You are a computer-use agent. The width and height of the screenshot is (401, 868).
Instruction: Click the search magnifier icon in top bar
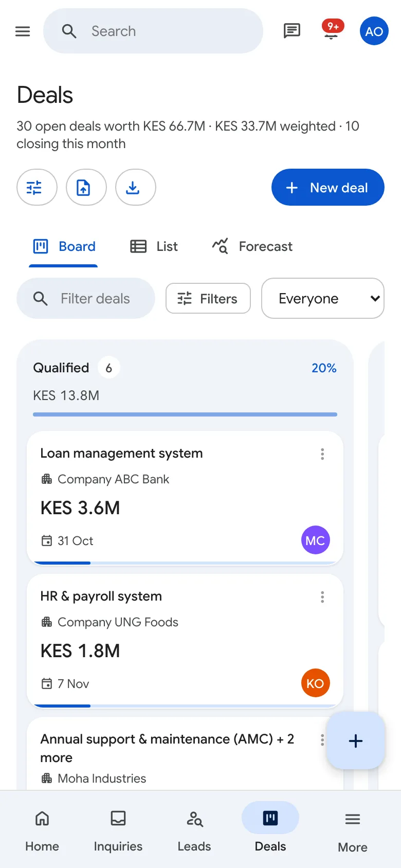pyautogui.click(x=69, y=31)
